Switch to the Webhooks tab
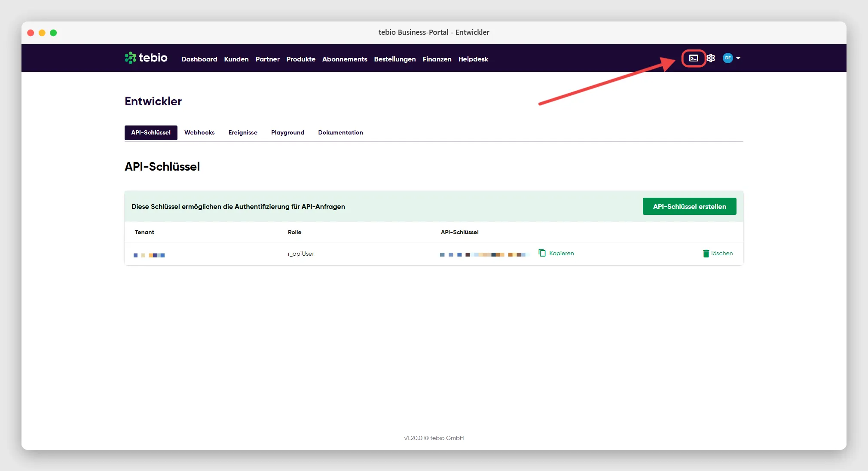868x471 pixels. click(x=199, y=132)
